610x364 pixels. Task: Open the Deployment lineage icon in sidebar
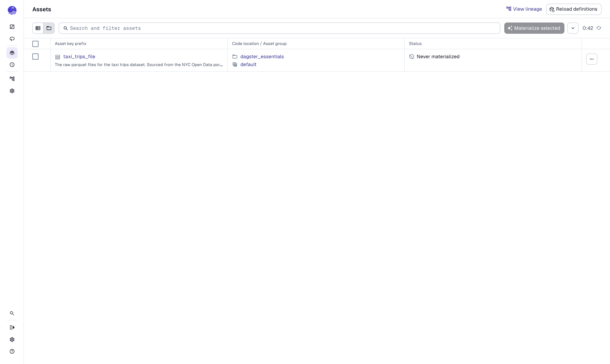point(12,78)
